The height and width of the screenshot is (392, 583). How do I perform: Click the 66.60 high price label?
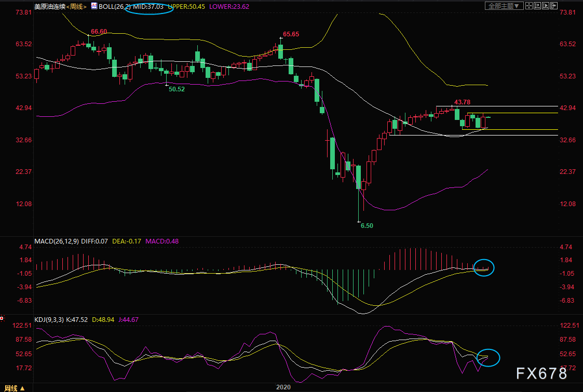pos(99,32)
